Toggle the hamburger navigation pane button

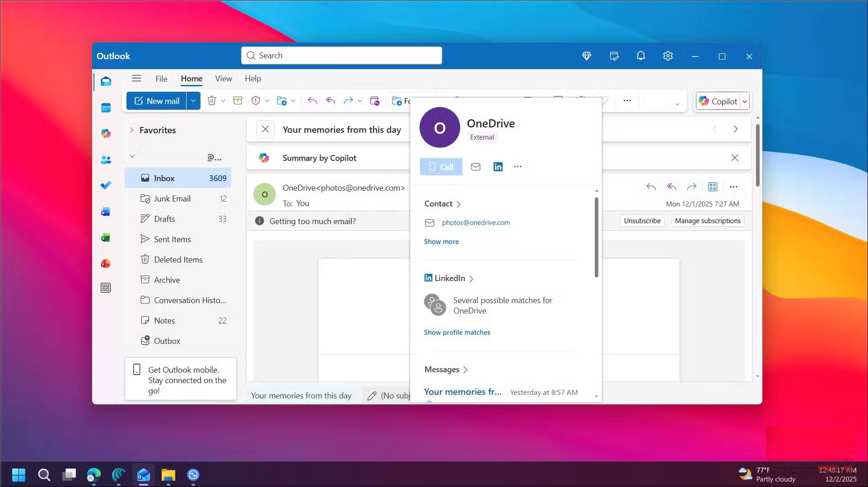(x=136, y=78)
